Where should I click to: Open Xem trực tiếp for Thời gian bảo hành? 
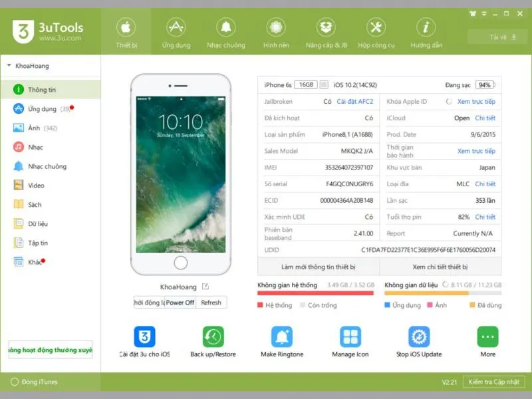(x=476, y=151)
